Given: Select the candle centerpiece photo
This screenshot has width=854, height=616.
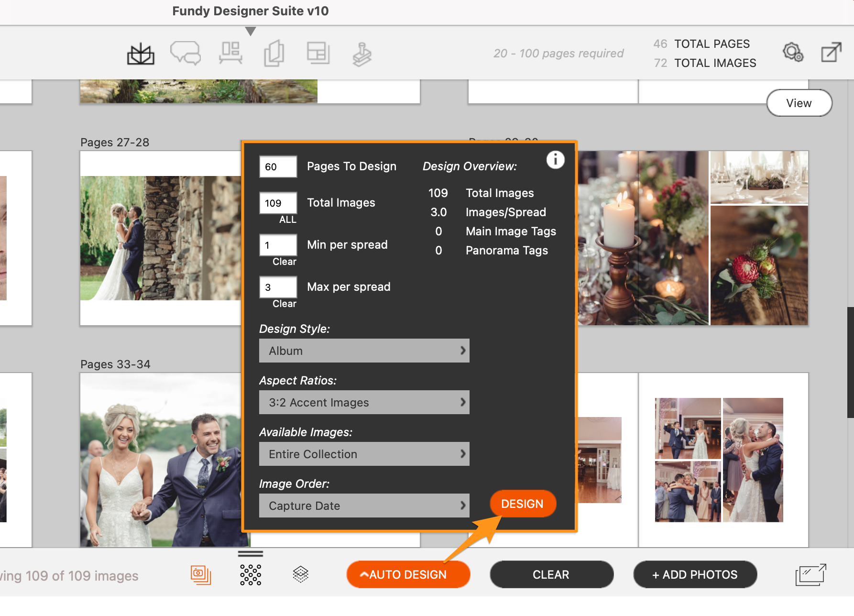Looking at the screenshot, I should tap(643, 238).
